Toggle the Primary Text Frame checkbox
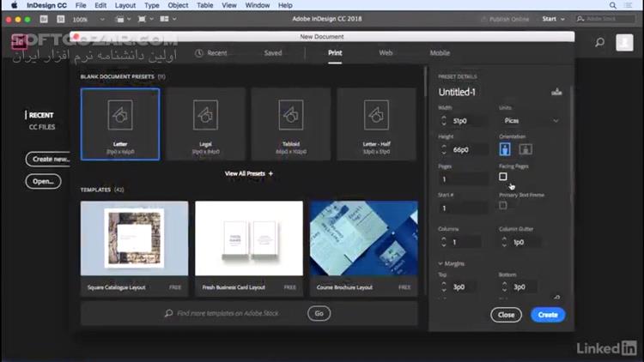Screen dimensions: 644x362 click(x=502, y=205)
